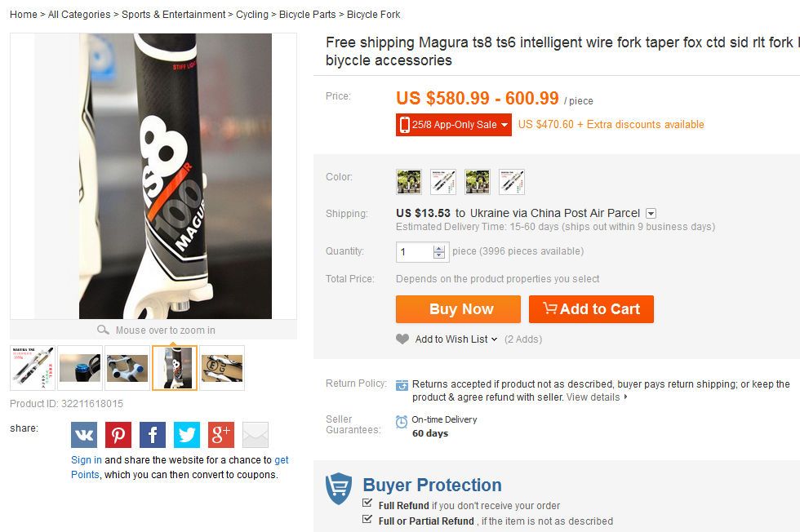
Task: Choose the fourth color option swatch
Action: click(512, 181)
